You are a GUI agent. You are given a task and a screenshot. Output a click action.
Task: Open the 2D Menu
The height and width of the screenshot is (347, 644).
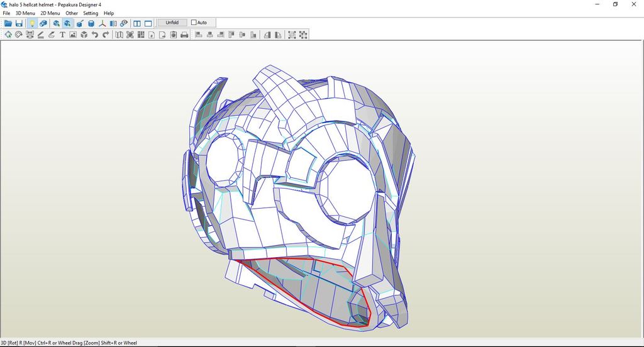pos(50,13)
